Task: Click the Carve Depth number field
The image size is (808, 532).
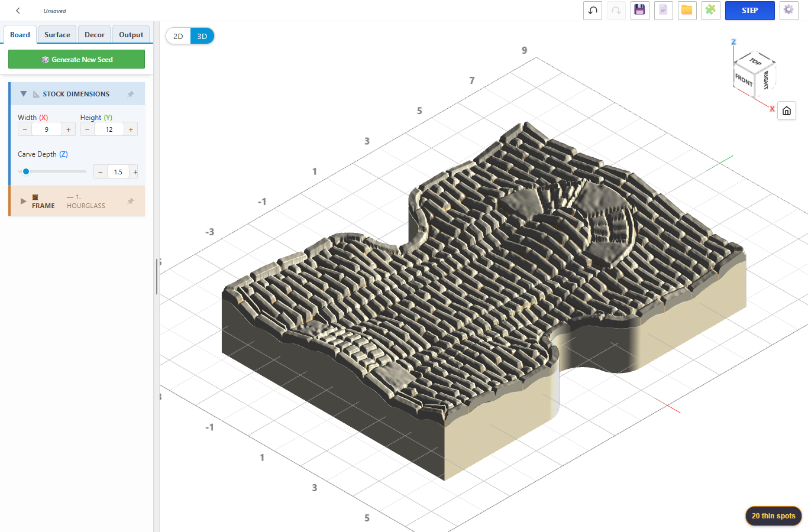Action: pos(118,172)
